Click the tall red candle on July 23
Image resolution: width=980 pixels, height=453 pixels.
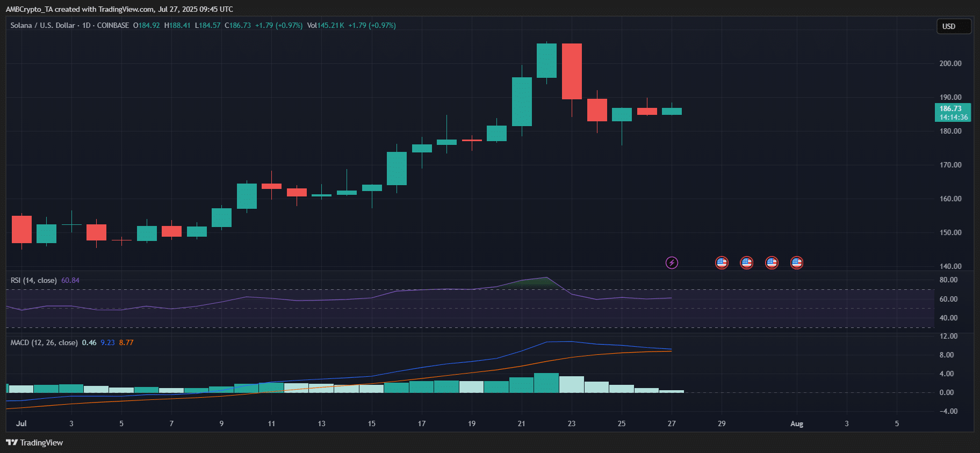[x=572, y=71]
